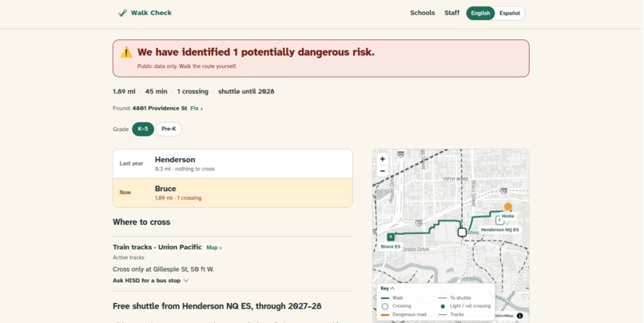
Task: Click the '4801 Providence St' address text
Action: pyautogui.click(x=159, y=109)
